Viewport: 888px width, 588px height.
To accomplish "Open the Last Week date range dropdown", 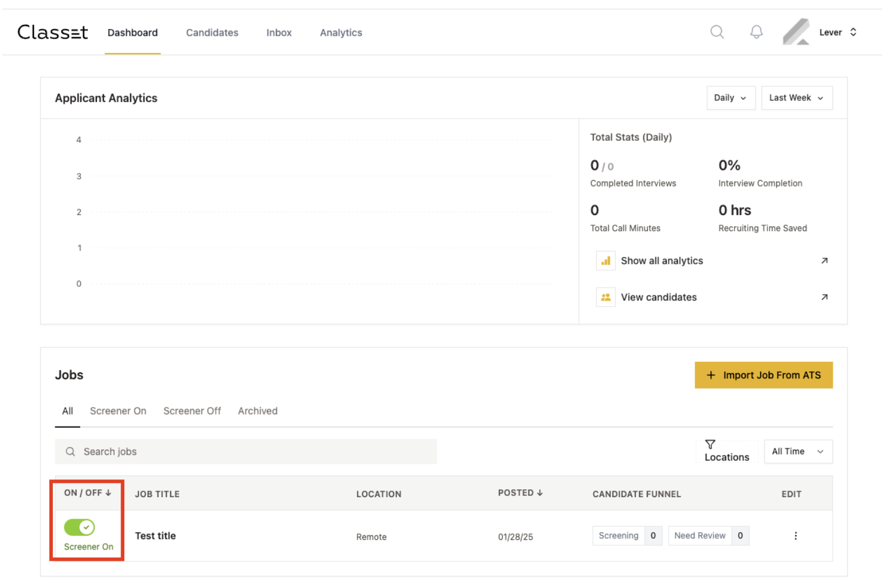I will tap(796, 98).
